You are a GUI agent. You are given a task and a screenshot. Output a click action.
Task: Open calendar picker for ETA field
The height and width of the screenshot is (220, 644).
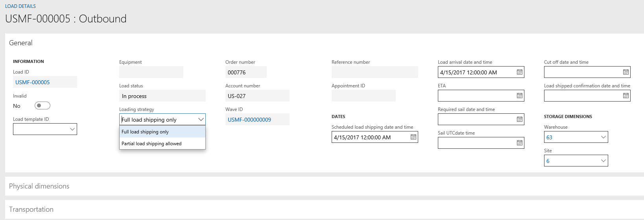coord(519,96)
